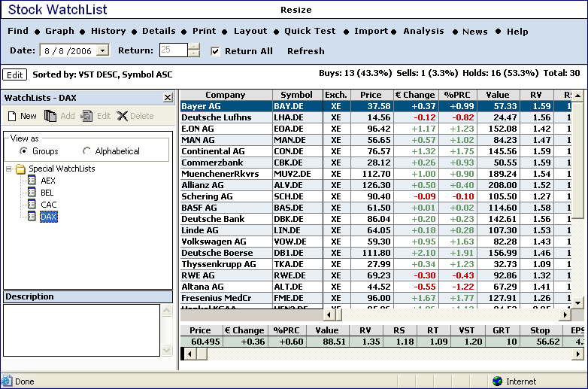This screenshot has height=389, width=588.
Task: Click the Edit sort button
Action: [x=14, y=74]
